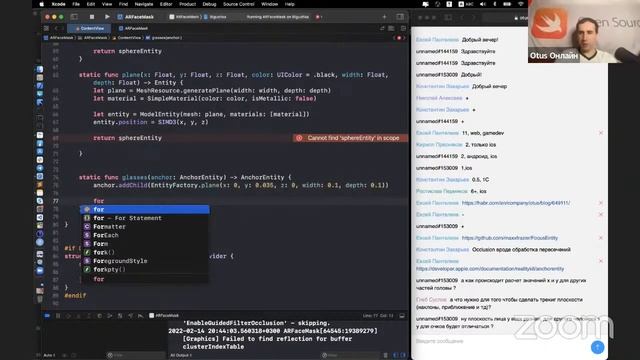Open the related items grid icon
The image size is (640, 360).
click(46, 28)
